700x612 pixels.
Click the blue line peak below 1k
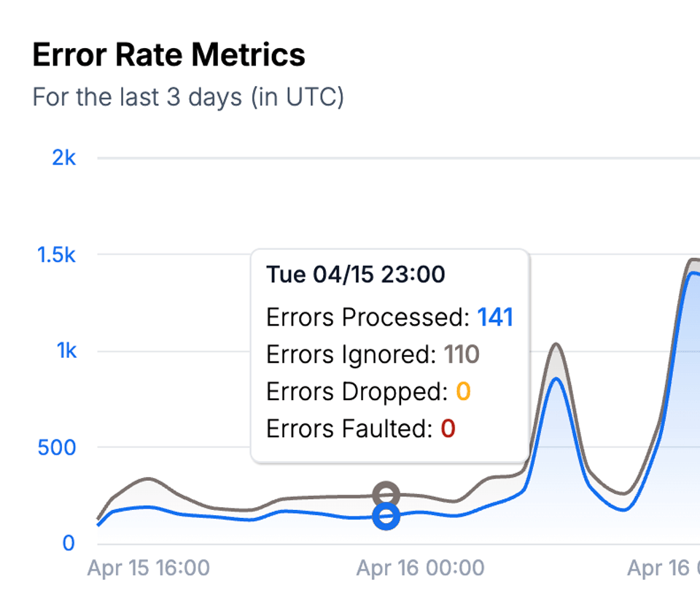click(556, 379)
